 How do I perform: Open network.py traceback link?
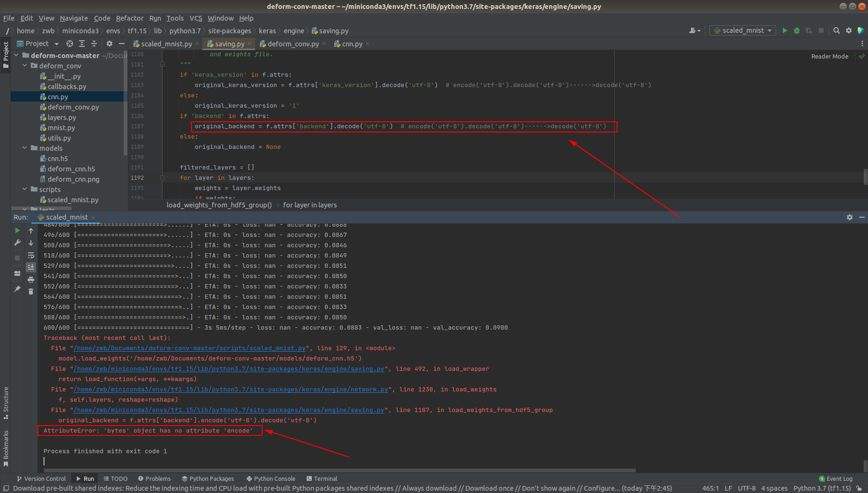coord(231,390)
